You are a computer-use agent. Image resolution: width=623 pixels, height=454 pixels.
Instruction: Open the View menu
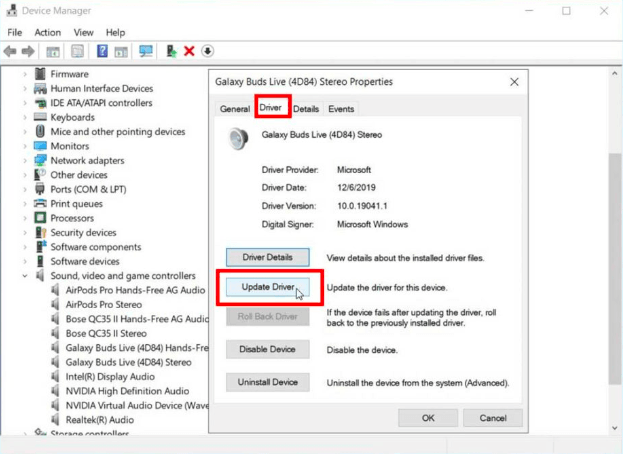(x=83, y=33)
